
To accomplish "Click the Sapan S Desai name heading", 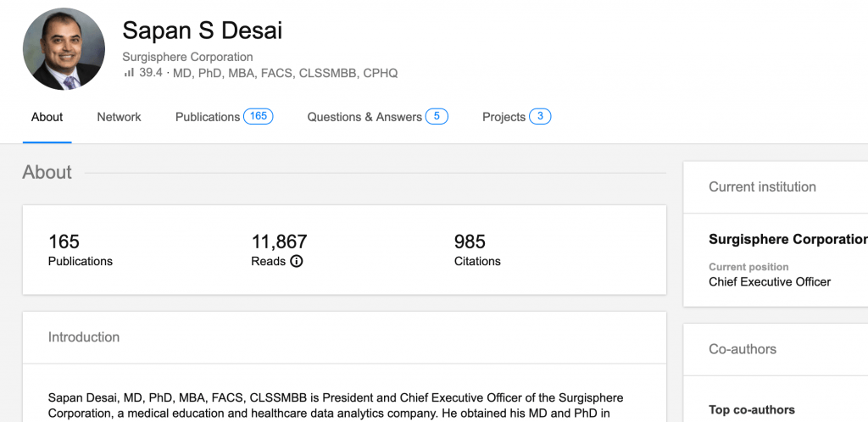I will 202,31.
